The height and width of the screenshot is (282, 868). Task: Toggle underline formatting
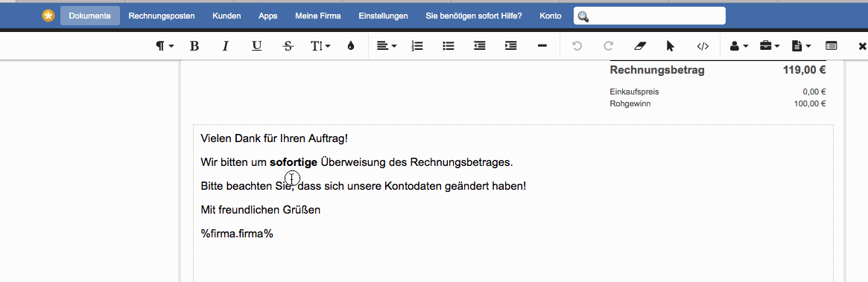257,46
